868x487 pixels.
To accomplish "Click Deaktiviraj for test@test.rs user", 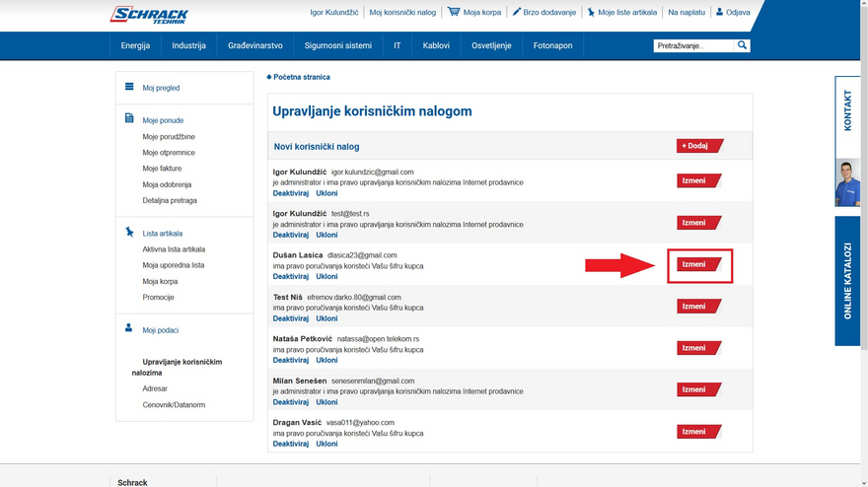I will [x=291, y=235].
